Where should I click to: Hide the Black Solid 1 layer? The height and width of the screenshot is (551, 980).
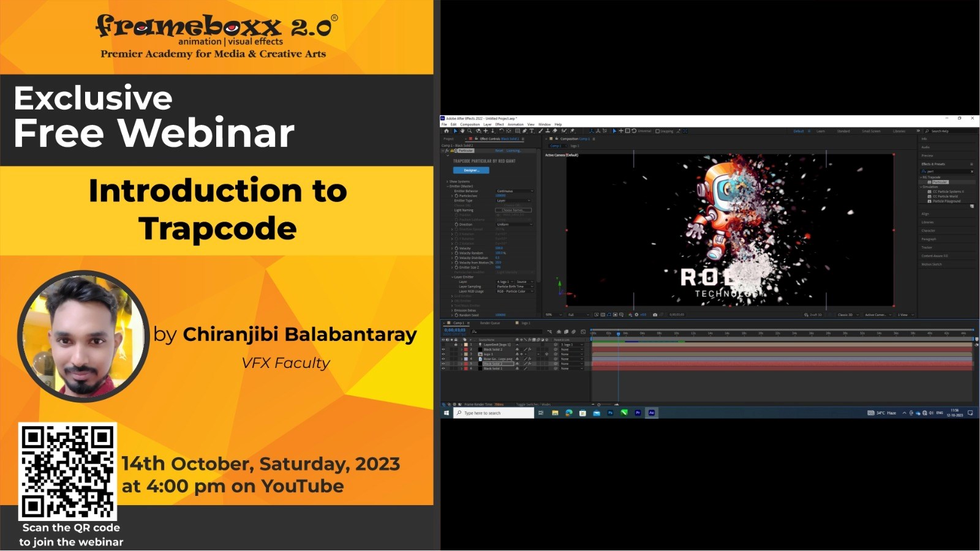click(443, 369)
